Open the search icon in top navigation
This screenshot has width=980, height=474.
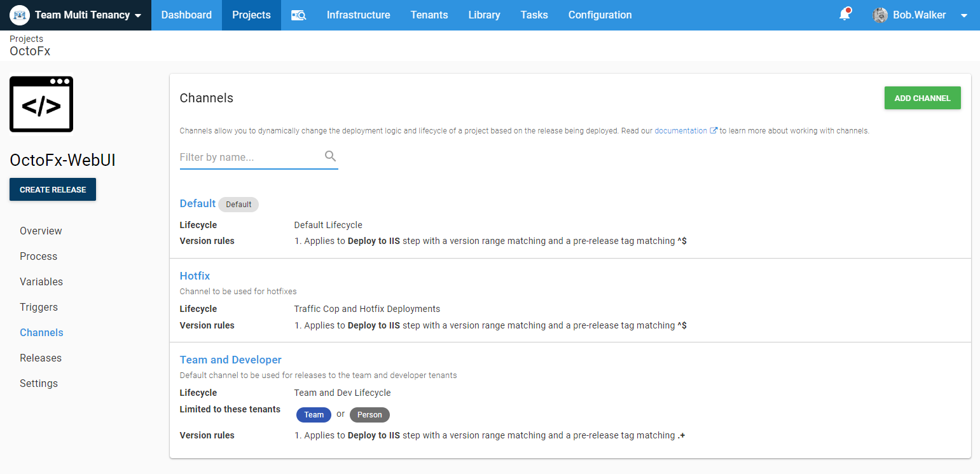point(298,15)
